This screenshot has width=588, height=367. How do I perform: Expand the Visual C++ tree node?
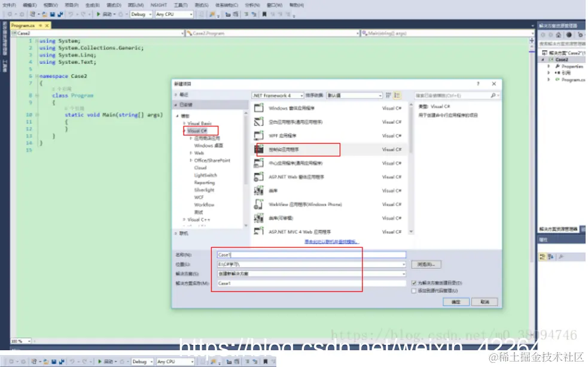pyautogui.click(x=184, y=220)
